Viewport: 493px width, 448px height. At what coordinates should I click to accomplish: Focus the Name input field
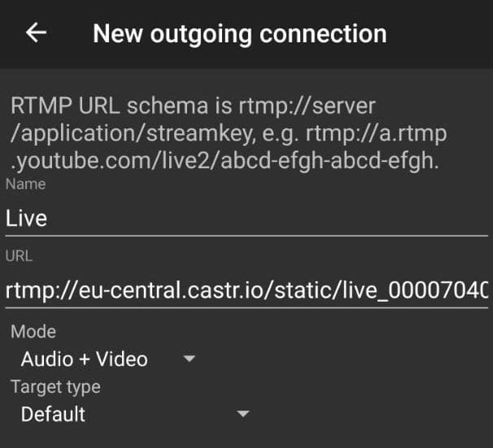point(244,219)
